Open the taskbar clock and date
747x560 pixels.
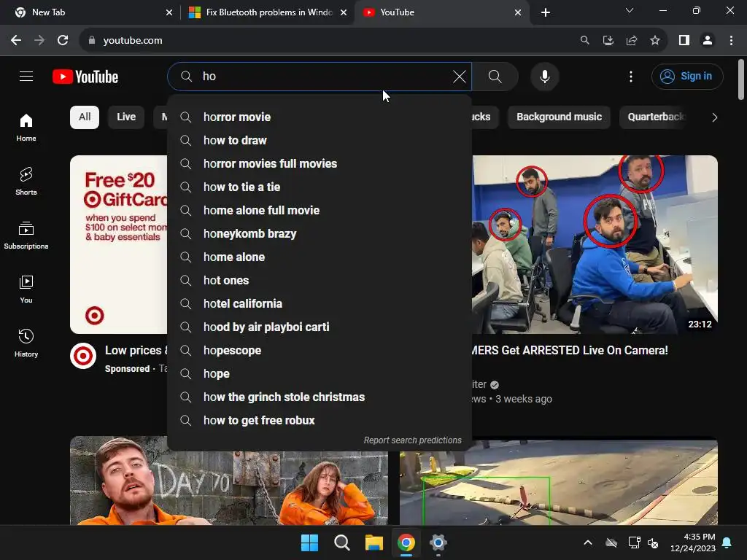pos(693,542)
